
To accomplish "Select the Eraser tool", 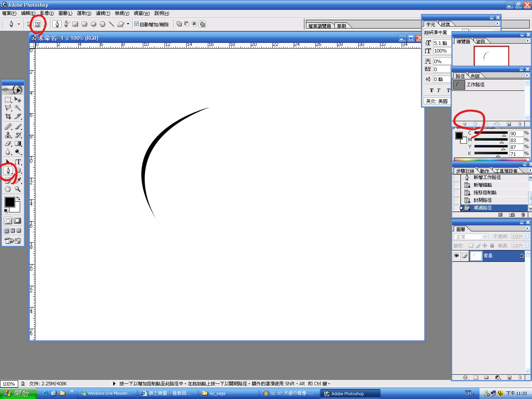I will pyautogui.click(x=8, y=144).
